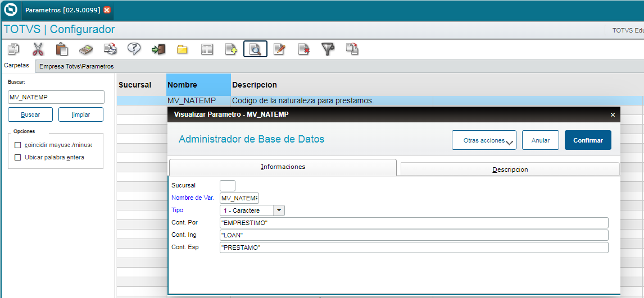The image size is (644, 298).
Task: Switch to the Informaciones tab
Action: point(283,167)
